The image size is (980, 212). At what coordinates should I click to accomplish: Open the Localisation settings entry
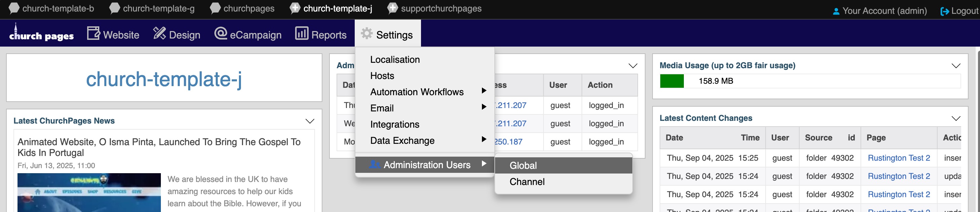coord(395,60)
